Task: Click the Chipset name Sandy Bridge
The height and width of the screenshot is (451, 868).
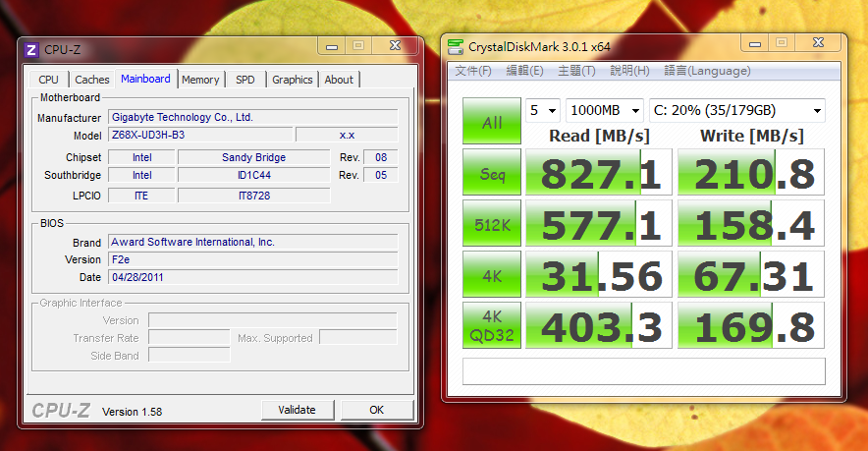Action: pos(254,157)
